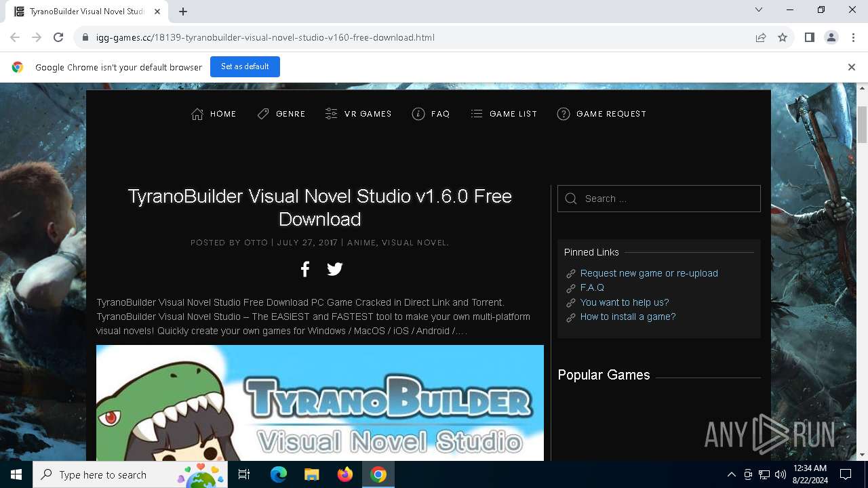Go to the HOME menu item
The width and height of the screenshot is (868, 488).
coord(214,114)
